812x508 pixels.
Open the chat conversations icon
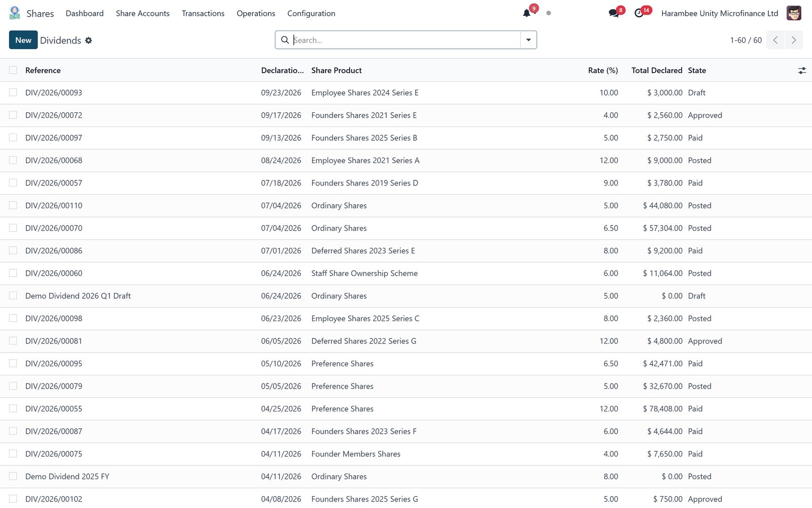pyautogui.click(x=614, y=13)
